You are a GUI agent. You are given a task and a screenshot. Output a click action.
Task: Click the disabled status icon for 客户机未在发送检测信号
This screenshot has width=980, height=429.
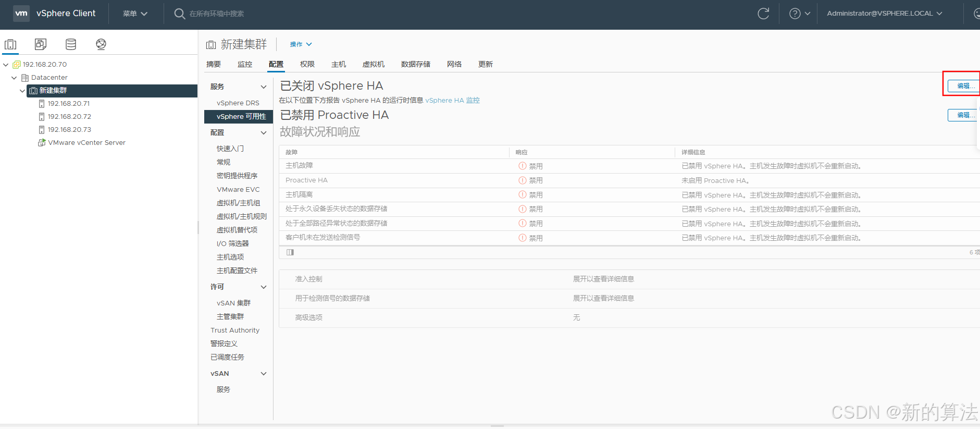pyautogui.click(x=522, y=238)
